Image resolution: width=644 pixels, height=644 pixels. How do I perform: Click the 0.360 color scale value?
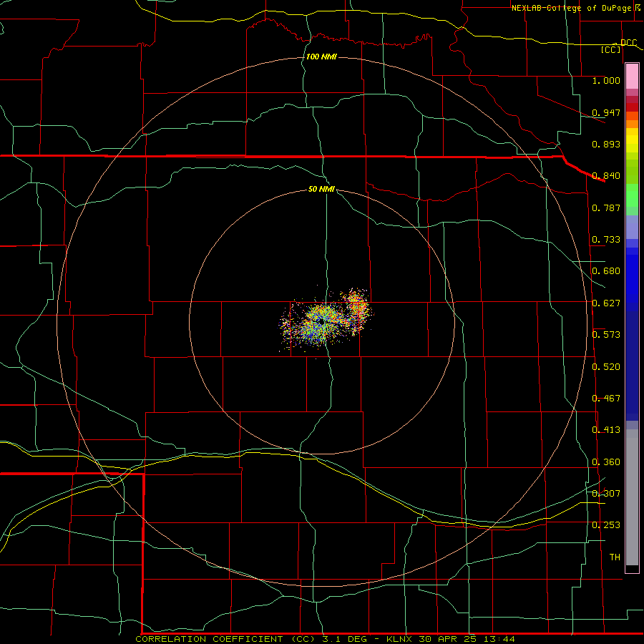click(x=606, y=462)
